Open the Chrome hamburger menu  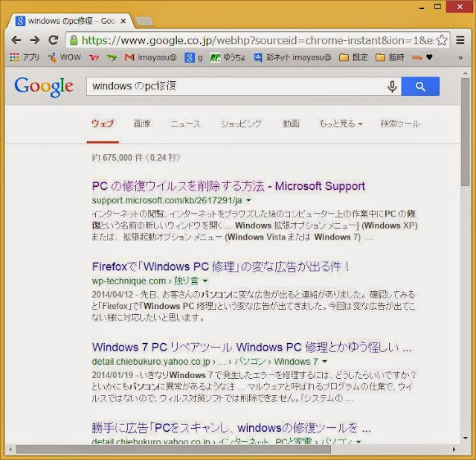click(x=460, y=40)
